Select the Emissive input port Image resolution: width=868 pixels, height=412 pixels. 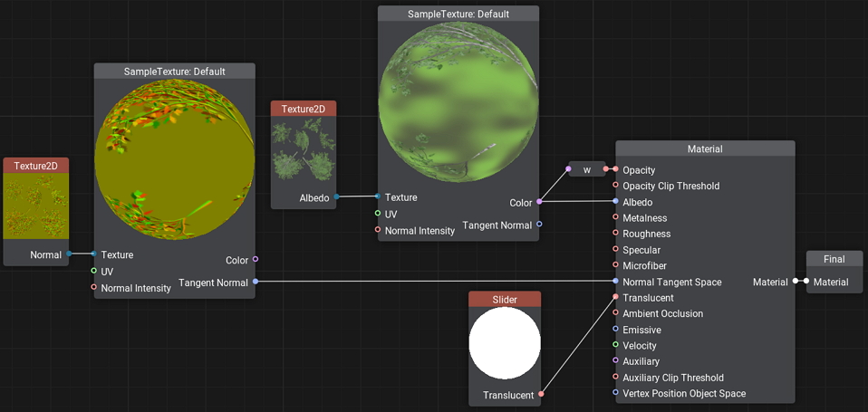point(616,330)
